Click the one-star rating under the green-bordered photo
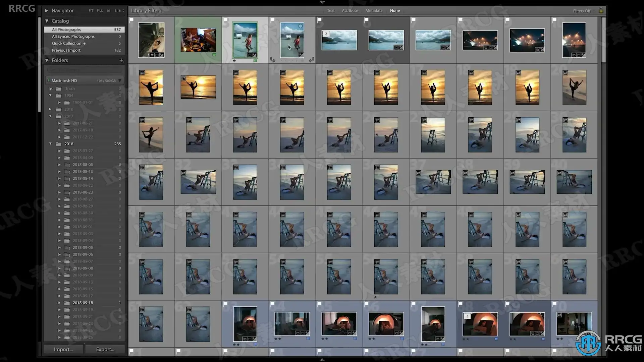This screenshot has width=644, height=362. [234, 61]
